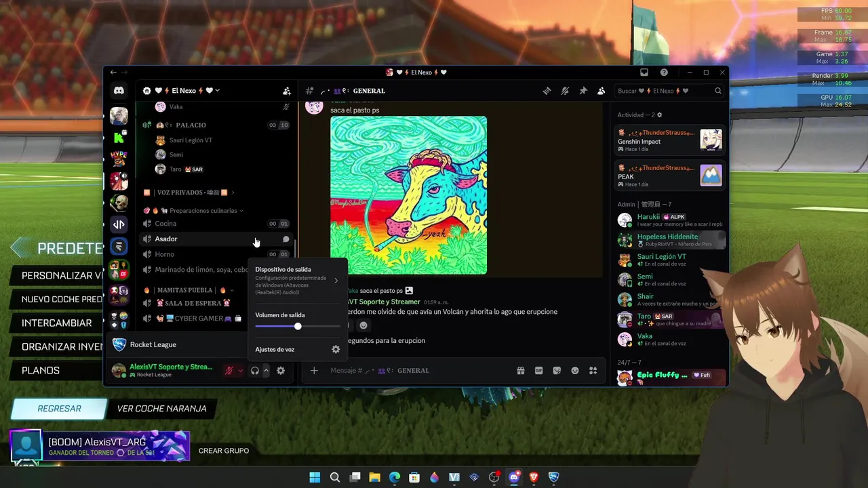Click Actividad settings gear icon
Screen dimensions: 868x488
[x=659, y=115]
